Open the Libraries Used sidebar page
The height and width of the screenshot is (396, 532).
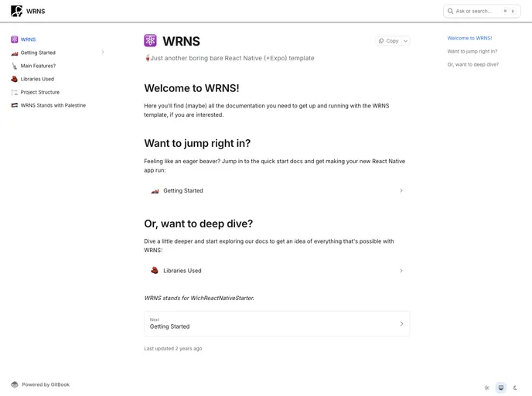(37, 79)
